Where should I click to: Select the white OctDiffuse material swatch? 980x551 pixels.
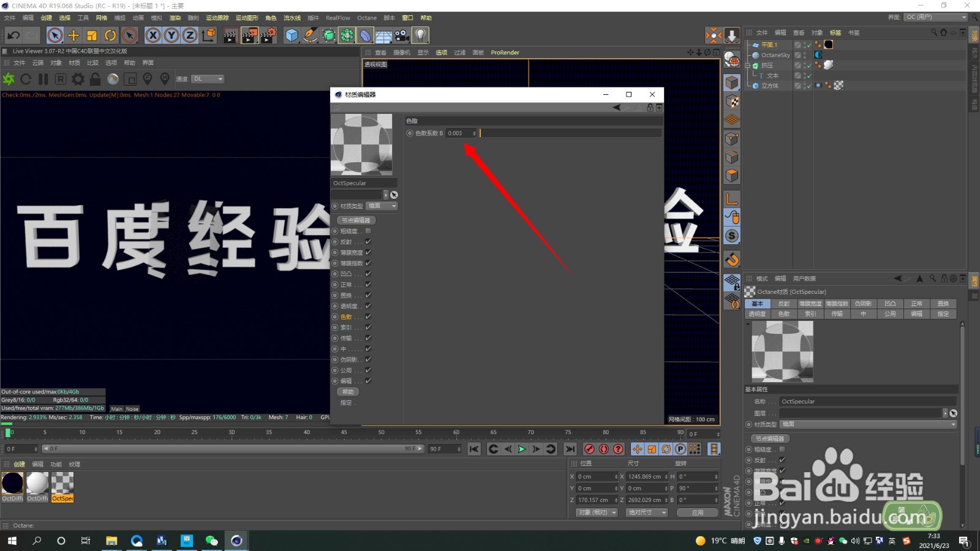click(x=37, y=483)
